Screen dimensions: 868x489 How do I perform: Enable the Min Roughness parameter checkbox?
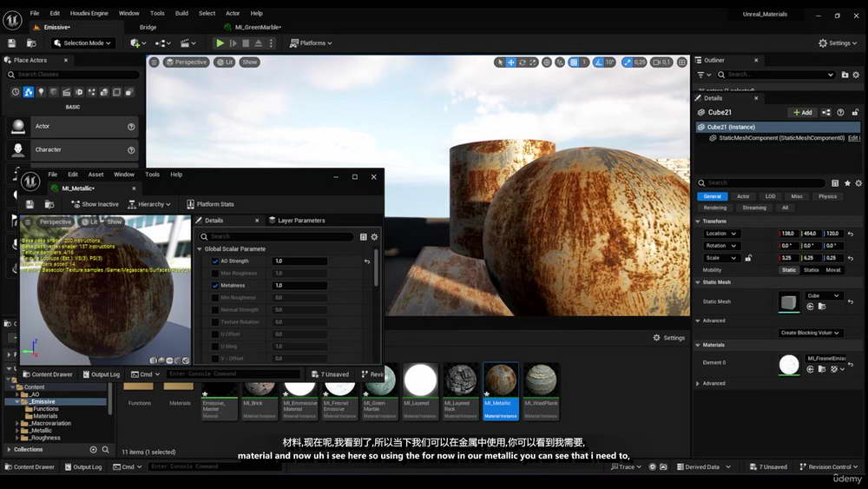coord(215,297)
